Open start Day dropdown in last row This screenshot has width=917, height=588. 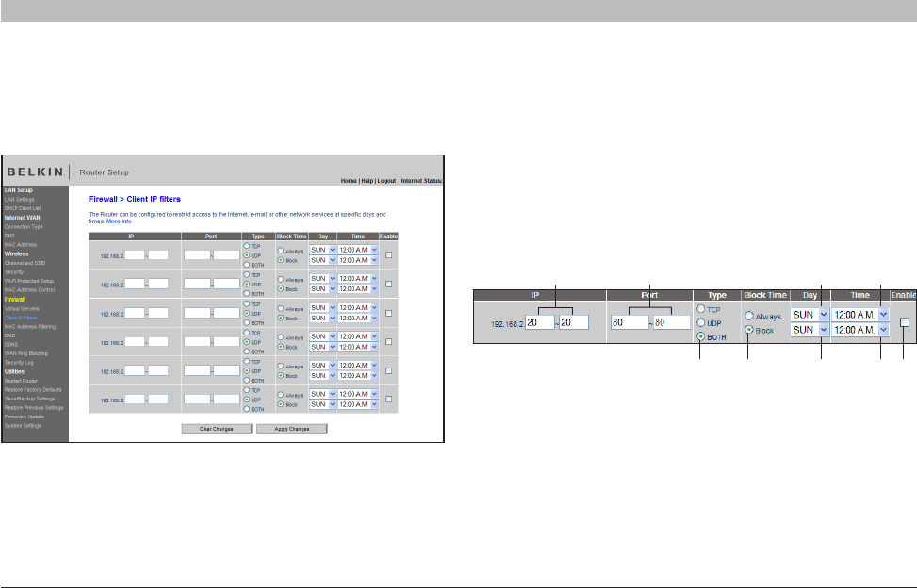point(323,394)
